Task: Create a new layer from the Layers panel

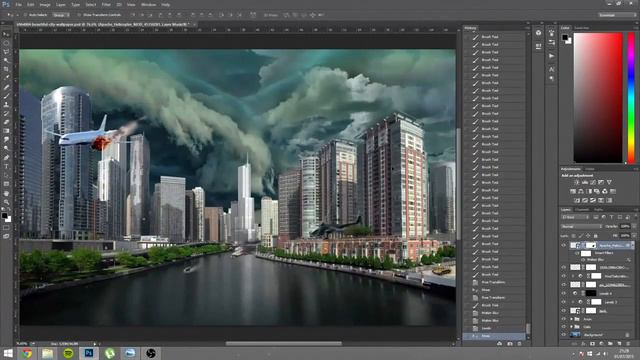Action: pyautogui.click(x=619, y=344)
